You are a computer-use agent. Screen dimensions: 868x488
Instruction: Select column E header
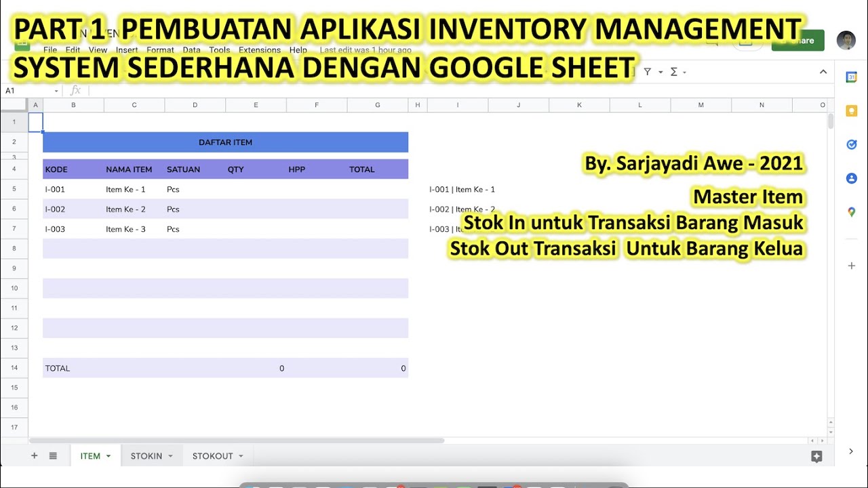click(x=256, y=105)
